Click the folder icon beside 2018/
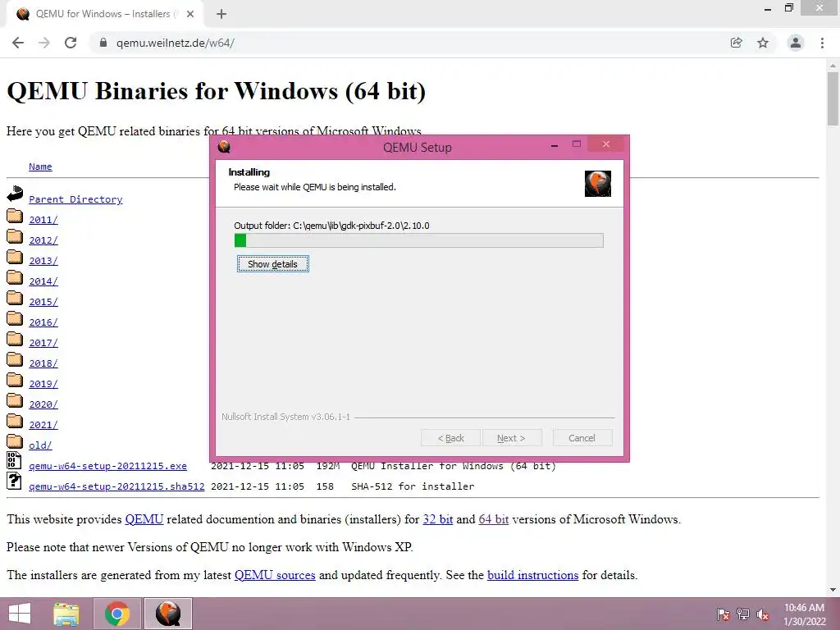840x630 pixels. coord(15,359)
